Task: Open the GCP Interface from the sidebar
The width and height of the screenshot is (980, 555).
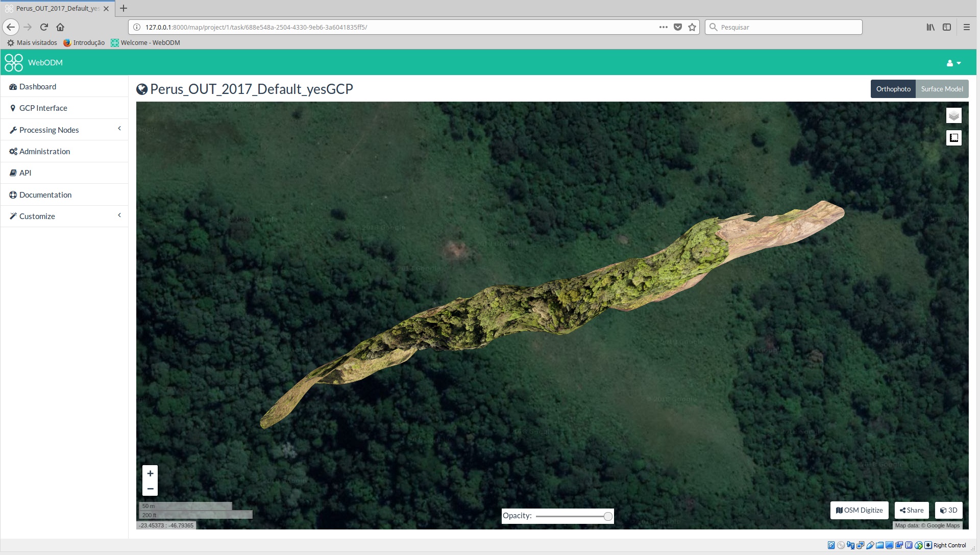Action: (x=43, y=108)
